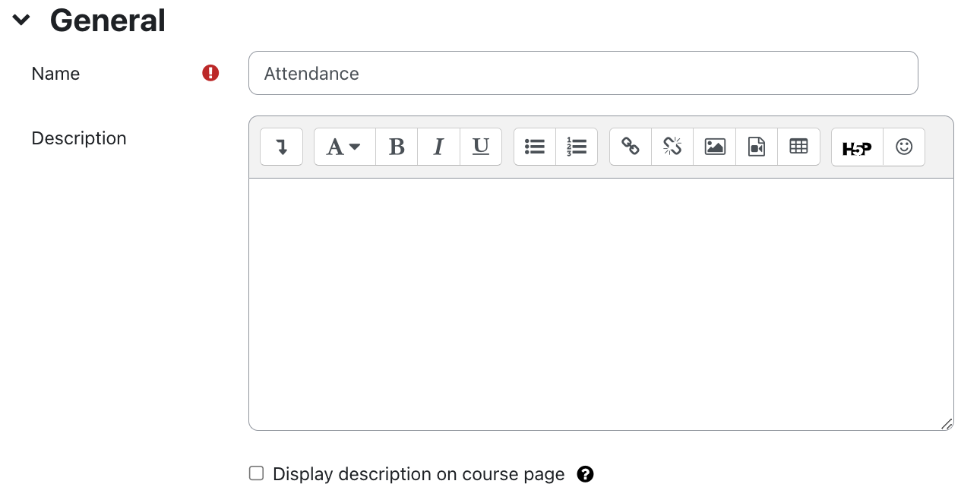The image size is (980, 503).
Task: Toggle bold formatting in the editor
Action: pos(397,147)
